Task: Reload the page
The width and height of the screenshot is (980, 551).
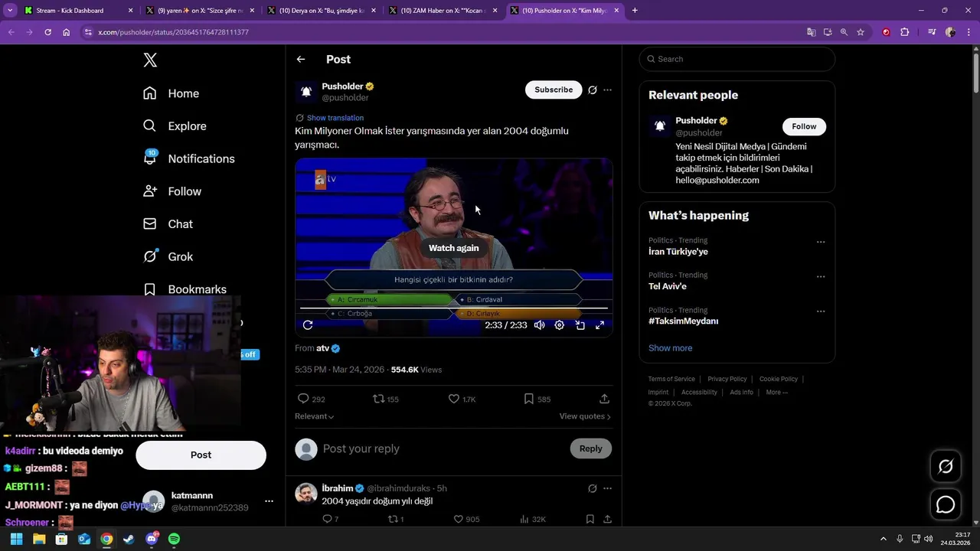Action: (47, 32)
